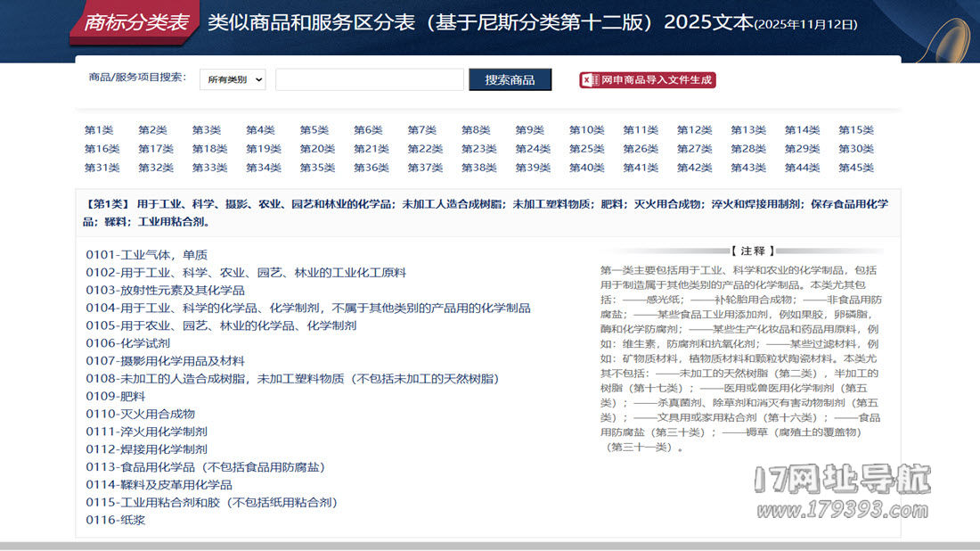Navigate to 第35类 category
This screenshot has width=980, height=551.
[317, 168]
